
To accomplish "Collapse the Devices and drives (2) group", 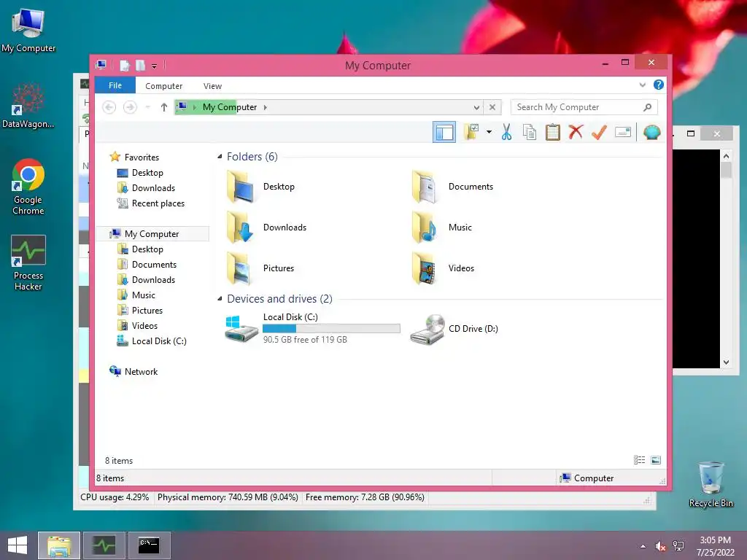I will click(x=220, y=298).
